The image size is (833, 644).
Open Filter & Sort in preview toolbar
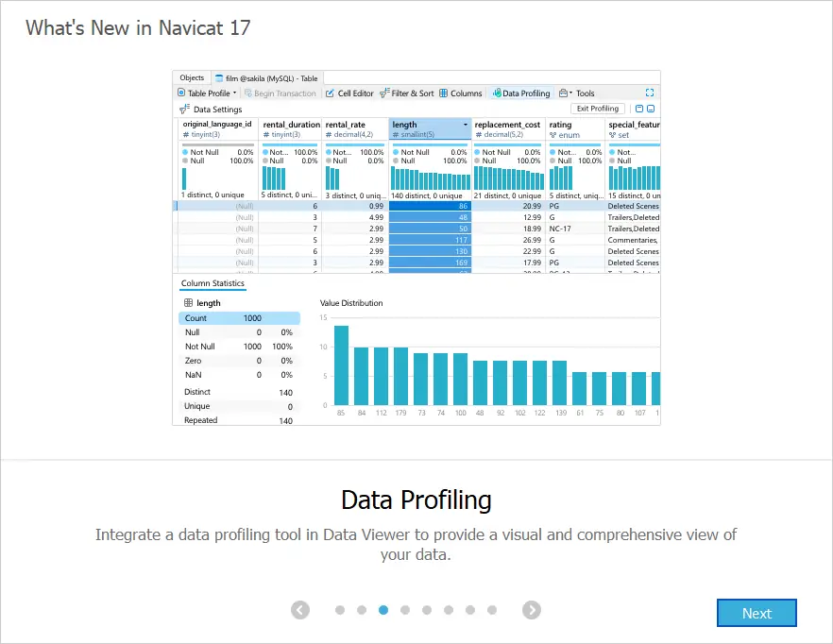click(x=407, y=93)
